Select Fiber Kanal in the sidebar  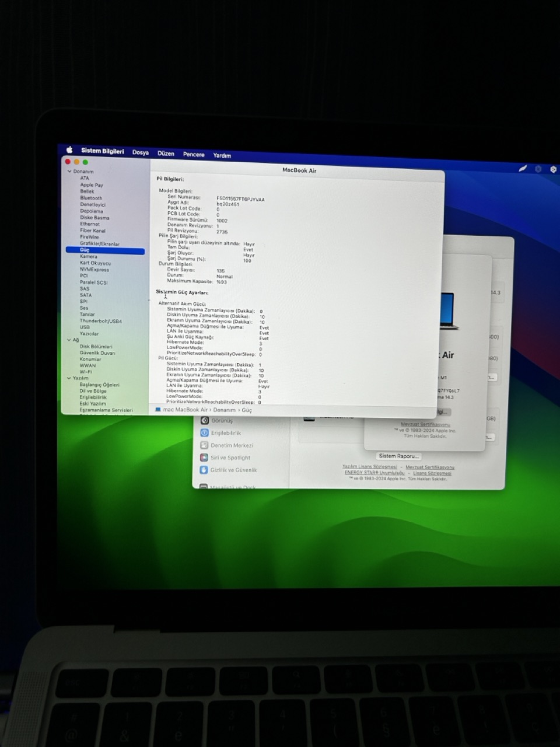93,231
